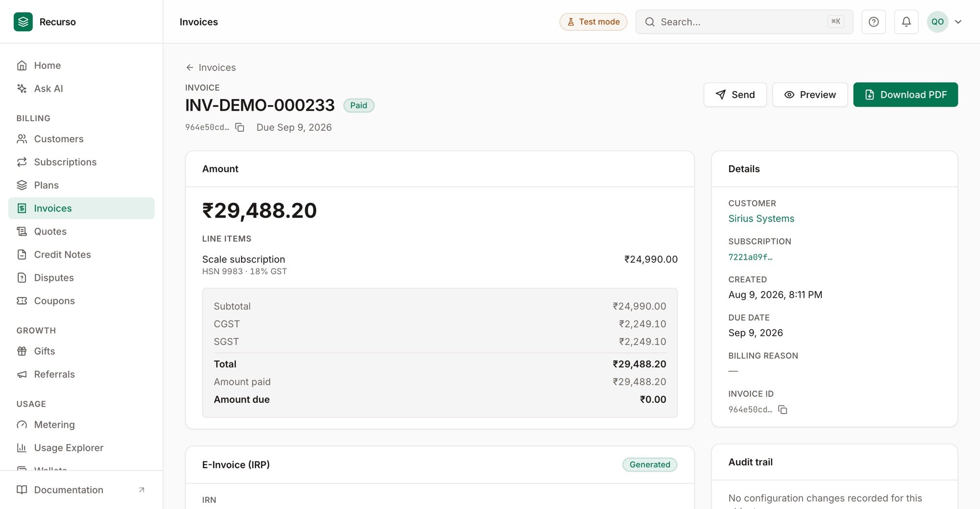Open Usage Explorer page
The image size is (980, 509).
pos(81,447)
